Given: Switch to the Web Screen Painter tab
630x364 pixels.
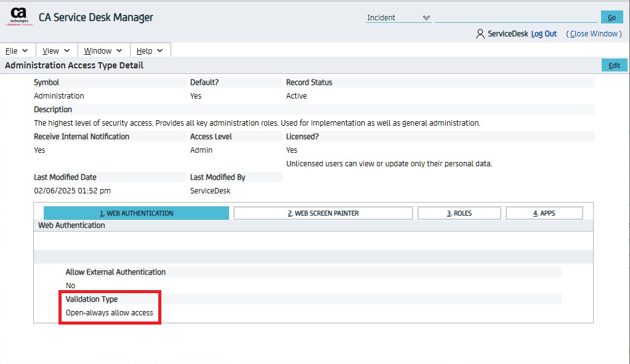Looking at the screenshot, I should [323, 213].
